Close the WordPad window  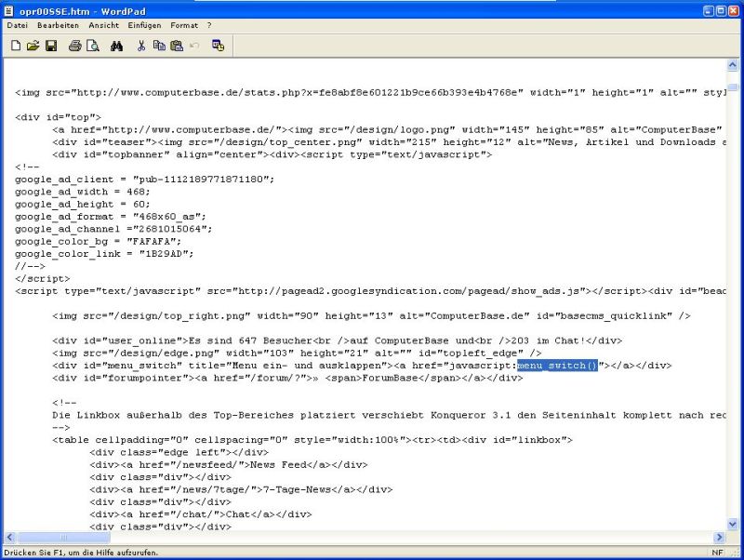734,11
